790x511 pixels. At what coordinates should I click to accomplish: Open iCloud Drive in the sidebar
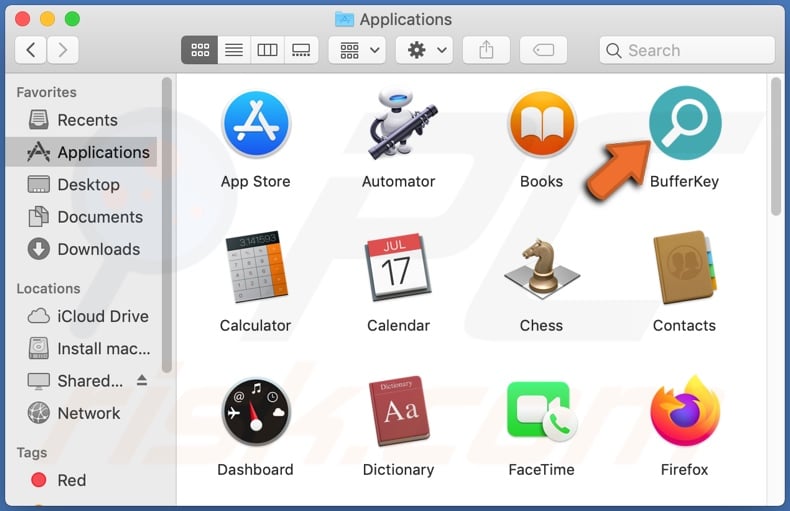[x=82, y=316]
